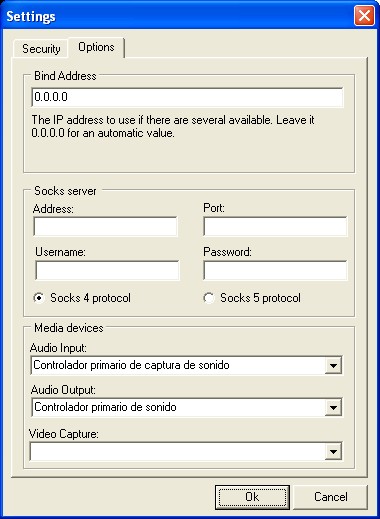Expand the Audio Output dropdown arrow
The width and height of the screenshot is (380, 519).
pos(333,407)
